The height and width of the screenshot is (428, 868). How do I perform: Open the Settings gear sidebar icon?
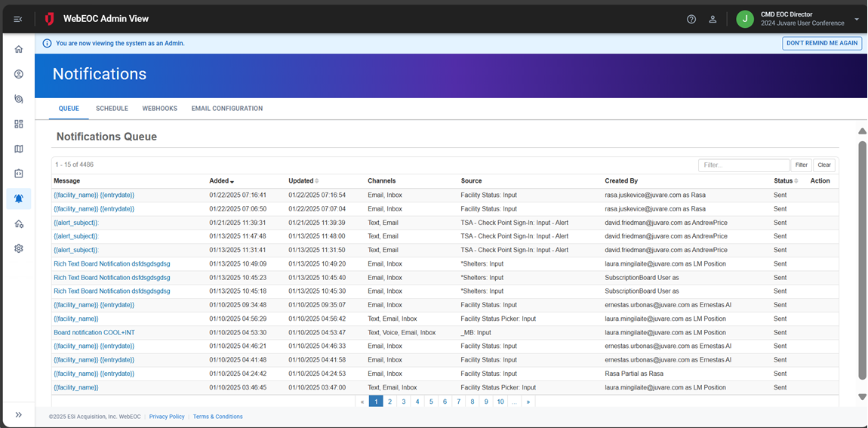coord(19,248)
